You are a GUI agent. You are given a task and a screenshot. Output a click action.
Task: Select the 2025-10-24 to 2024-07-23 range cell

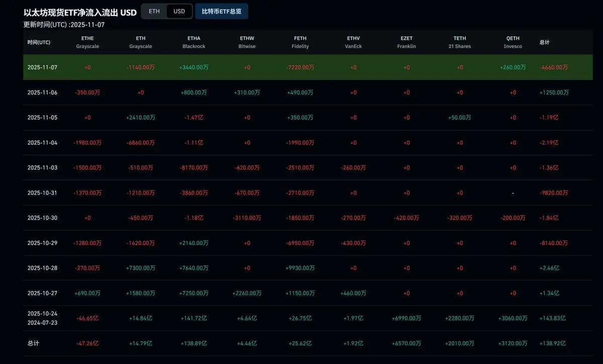(42, 318)
